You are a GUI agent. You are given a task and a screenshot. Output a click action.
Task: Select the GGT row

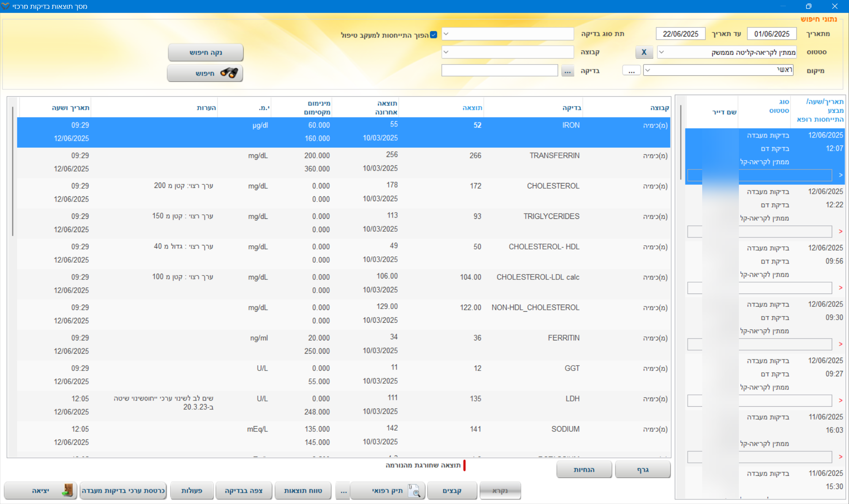[344, 375]
